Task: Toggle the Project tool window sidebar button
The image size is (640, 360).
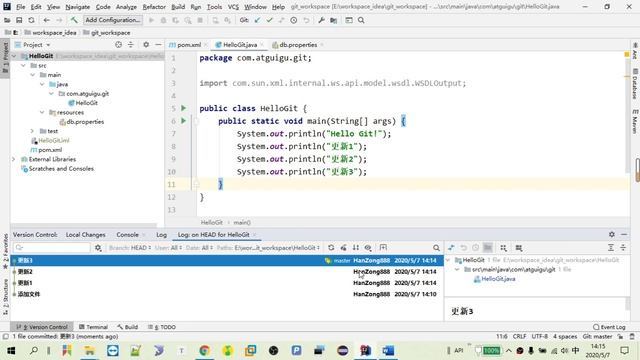Action: pyautogui.click(x=5, y=57)
